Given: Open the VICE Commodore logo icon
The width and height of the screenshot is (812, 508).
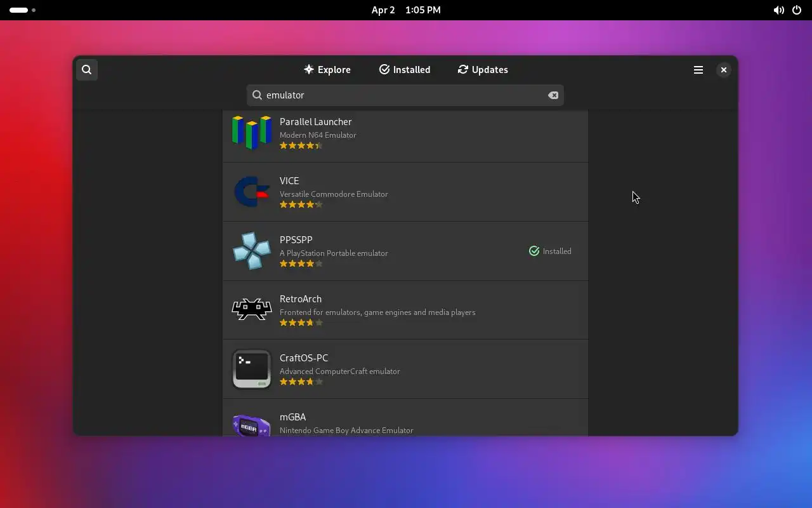Looking at the screenshot, I should click(x=252, y=192).
